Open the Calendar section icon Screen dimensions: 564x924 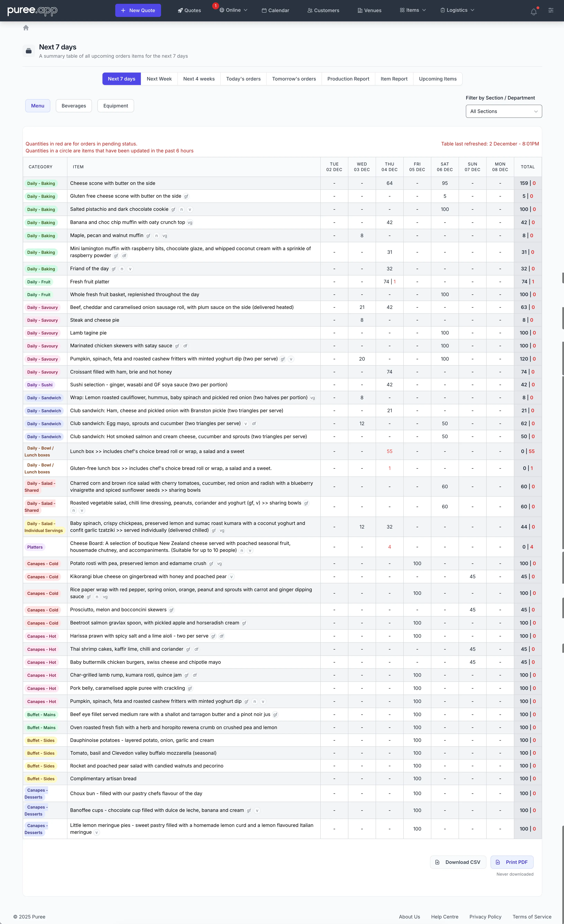pos(264,10)
